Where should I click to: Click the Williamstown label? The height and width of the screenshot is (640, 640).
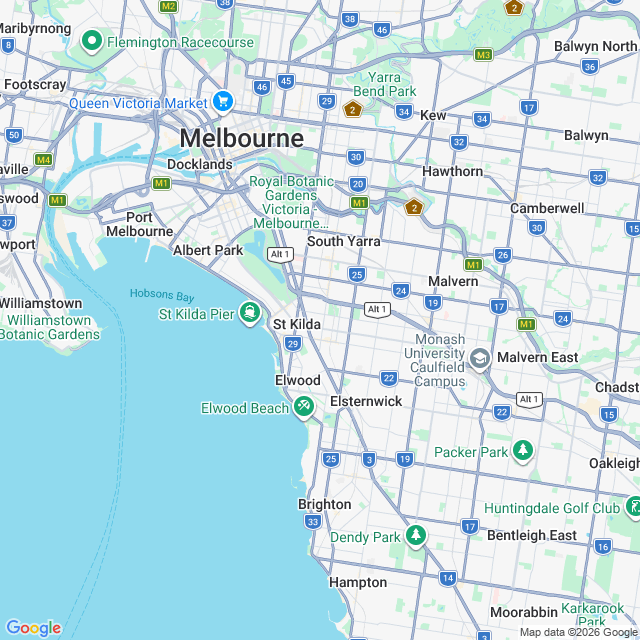(x=41, y=304)
